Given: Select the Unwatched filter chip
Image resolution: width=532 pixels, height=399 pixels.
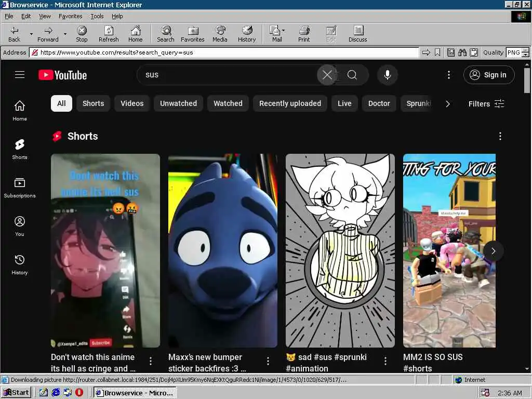Looking at the screenshot, I should pos(179,103).
